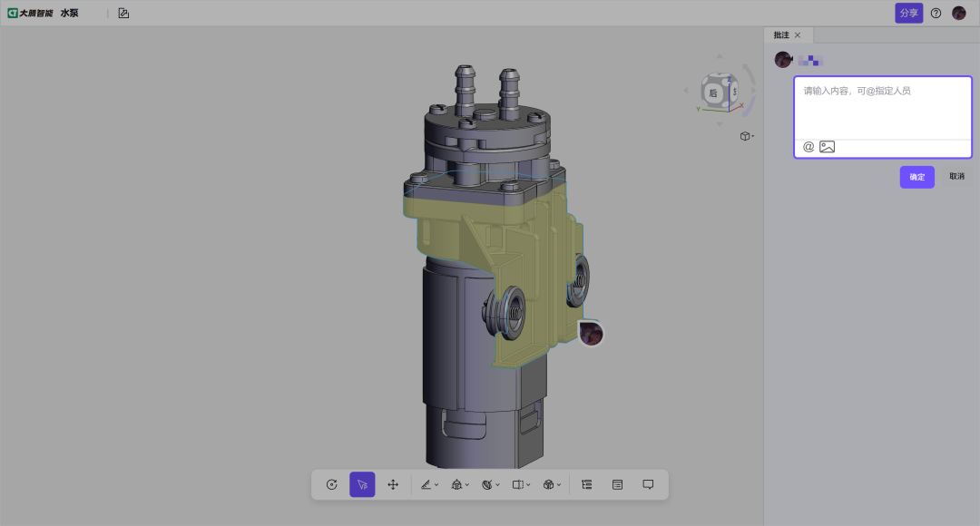Select the 批注 tab
This screenshot has height=526, width=980.
coord(781,35)
